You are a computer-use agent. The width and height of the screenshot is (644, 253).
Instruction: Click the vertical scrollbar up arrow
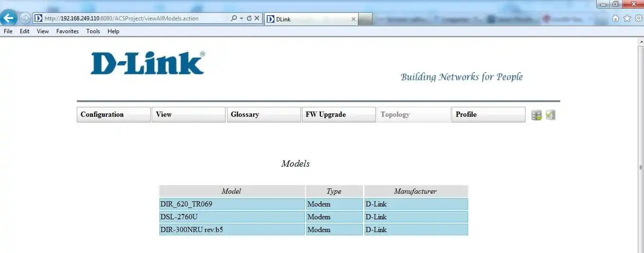pyautogui.click(x=641, y=41)
